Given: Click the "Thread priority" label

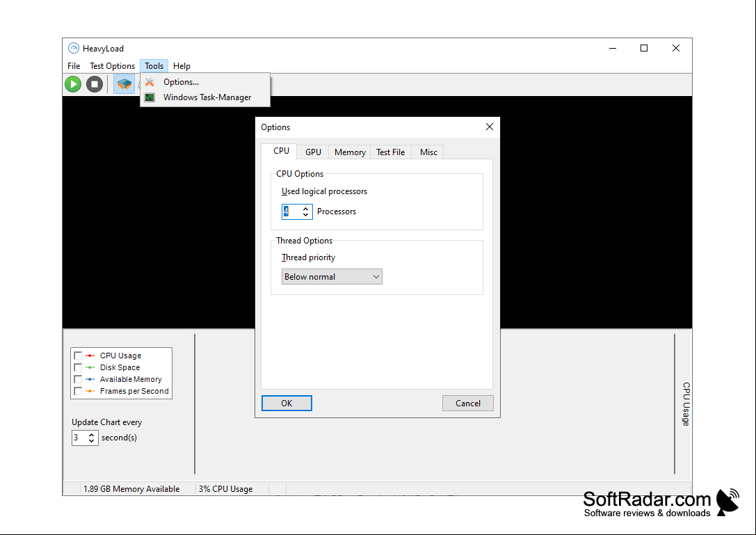Looking at the screenshot, I should [309, 257].
